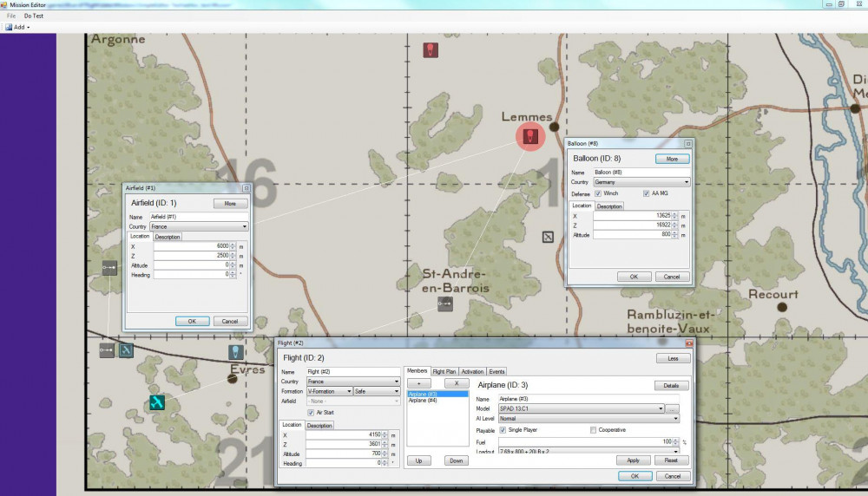Toggle the AA MG checkbox
868x496 pixels.
coord(645,193)
